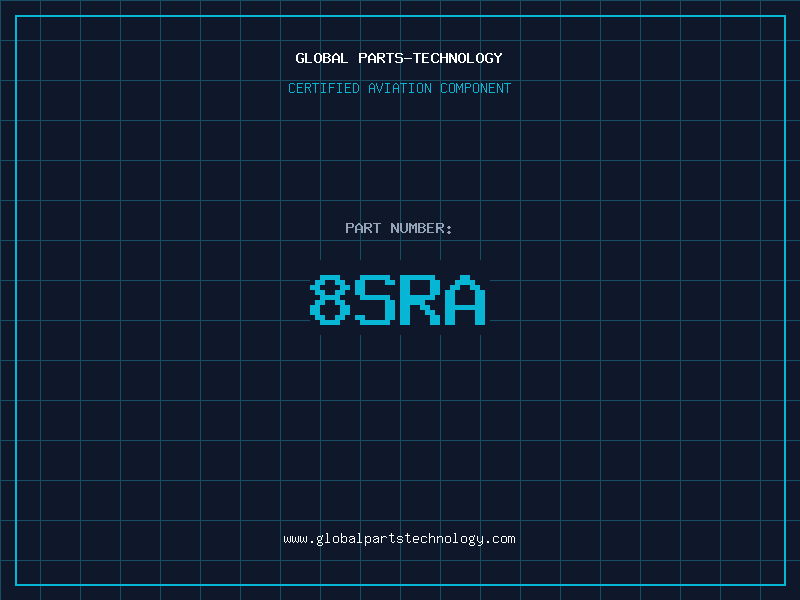The width and height of the screenshot is (800, 600).
Task: Select the large 8SRA part number
Action: pyautogui.click(x=399, y=301)
